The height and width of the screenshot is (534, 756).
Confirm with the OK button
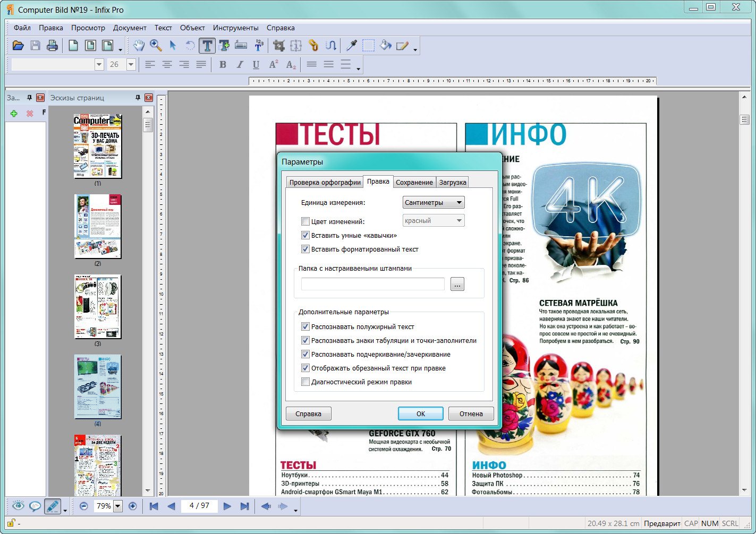pos(421,414)
